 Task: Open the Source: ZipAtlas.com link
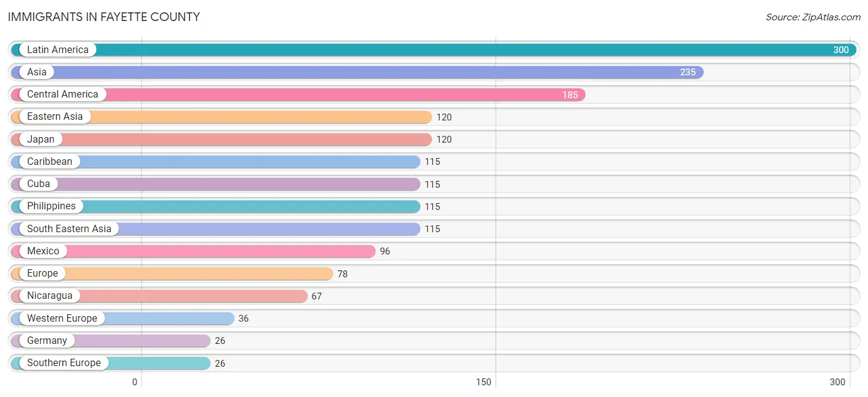[x=813, y=17]
